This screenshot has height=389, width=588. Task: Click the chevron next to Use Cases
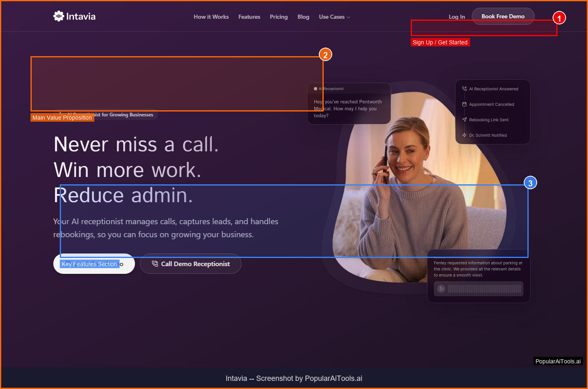(x=348, y=17)
